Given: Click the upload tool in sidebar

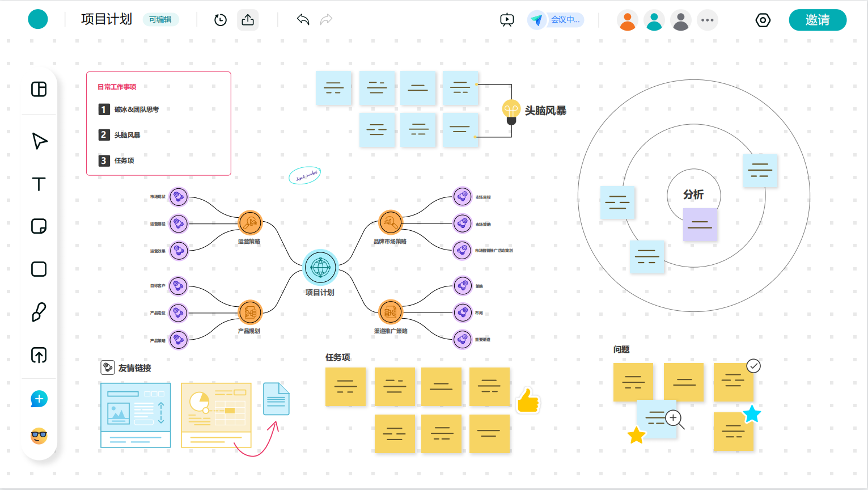Looking at the screenshot, I should [x=39, y=355].
